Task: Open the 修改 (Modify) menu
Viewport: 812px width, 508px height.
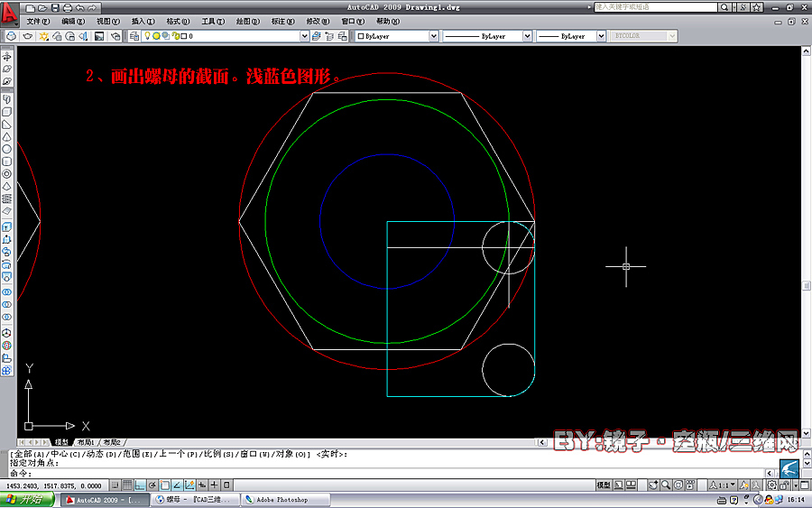Action: (318, 22)
